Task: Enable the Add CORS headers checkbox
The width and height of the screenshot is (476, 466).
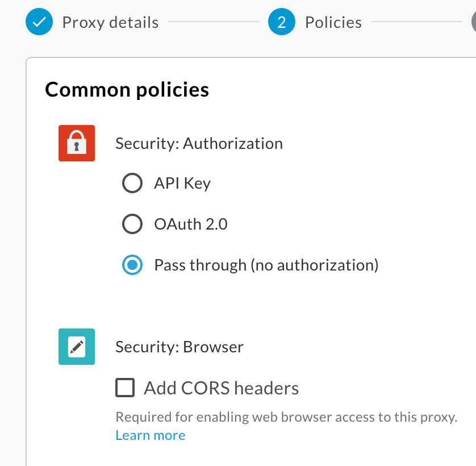Action: click(x=124, y=388)
